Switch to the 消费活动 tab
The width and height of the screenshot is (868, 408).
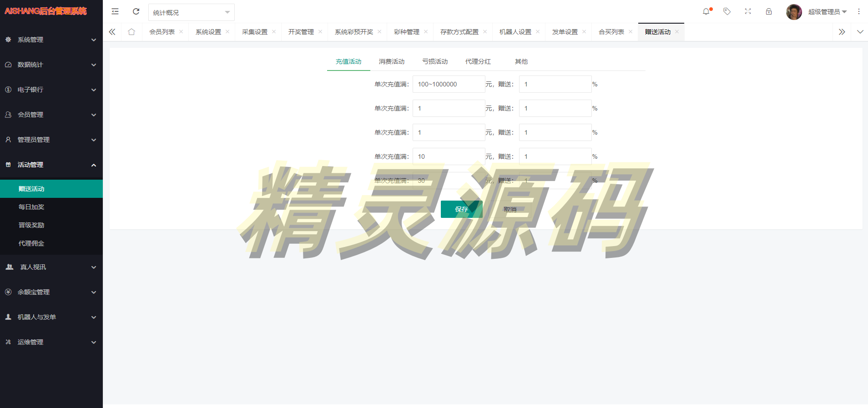[x=391, y=61]
